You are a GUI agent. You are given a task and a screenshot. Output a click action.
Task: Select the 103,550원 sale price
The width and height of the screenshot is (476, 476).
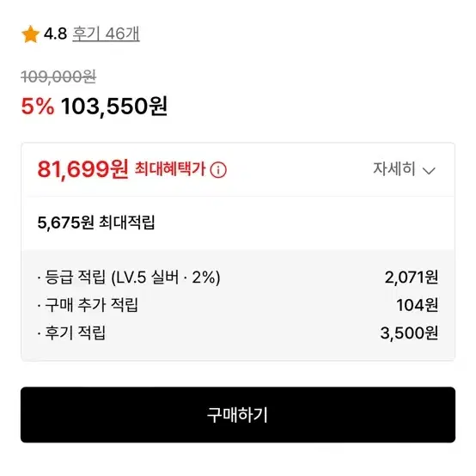click(x=114, y=107)
